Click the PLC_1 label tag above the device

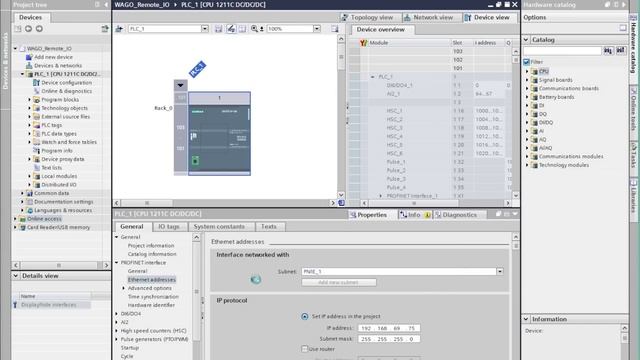point(197,69)
